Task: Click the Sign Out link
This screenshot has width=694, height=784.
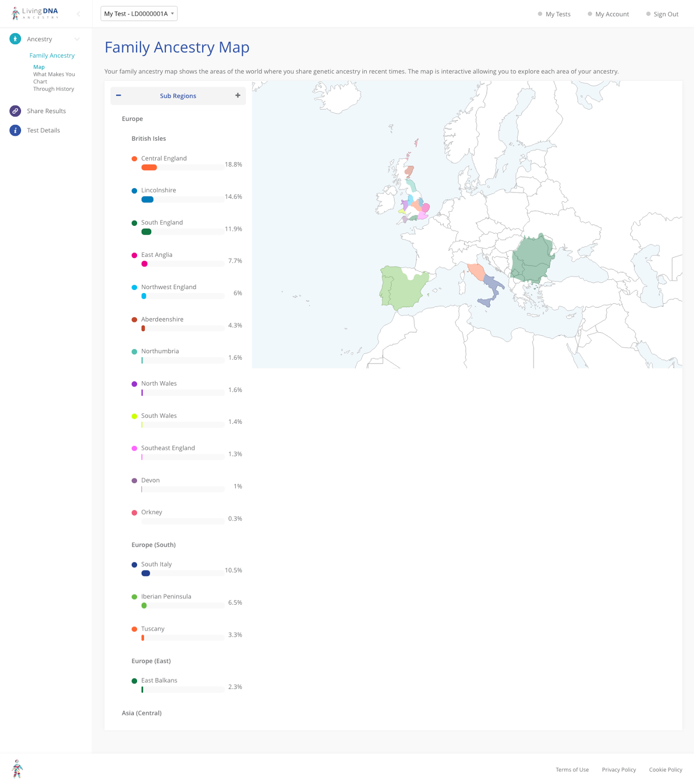Action: pyautogui.click(x=666, y=14)
